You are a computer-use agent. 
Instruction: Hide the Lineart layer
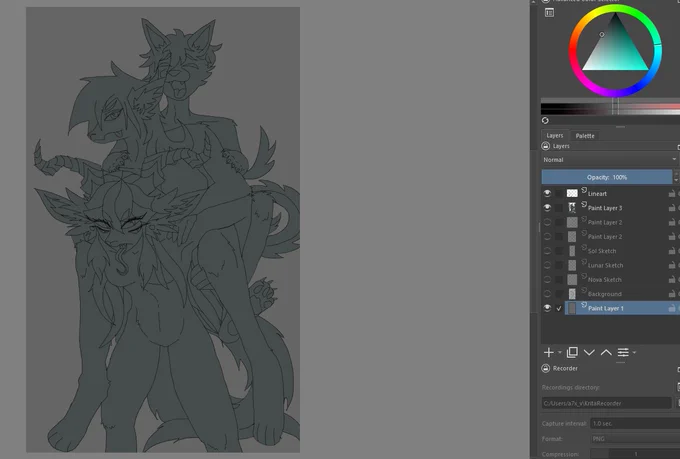tap(547, 193)
